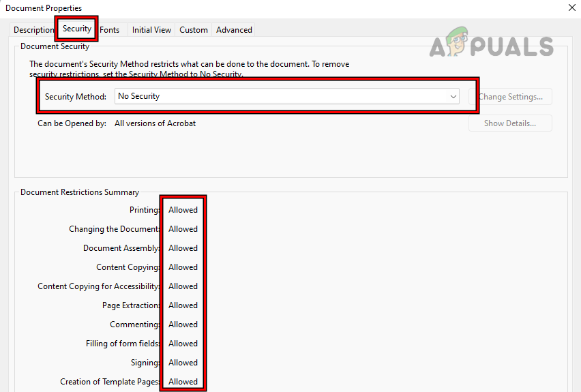Click Allowed beside Filling of form fields
This screenshot has width=581, height=392.
(183, 344)
